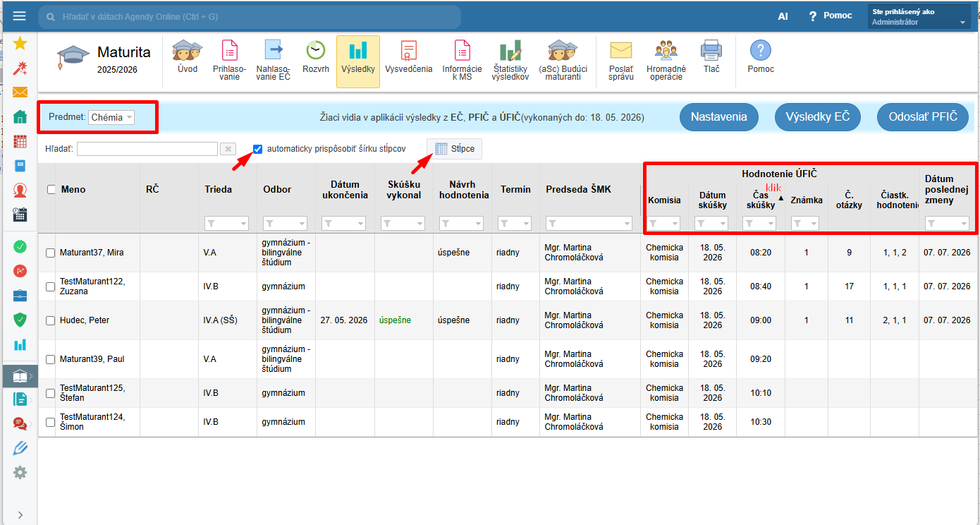Screen dimensions: 980x525
Task: Click the yellow star favorites sidebar icon
Action: [x=20, y=44]
